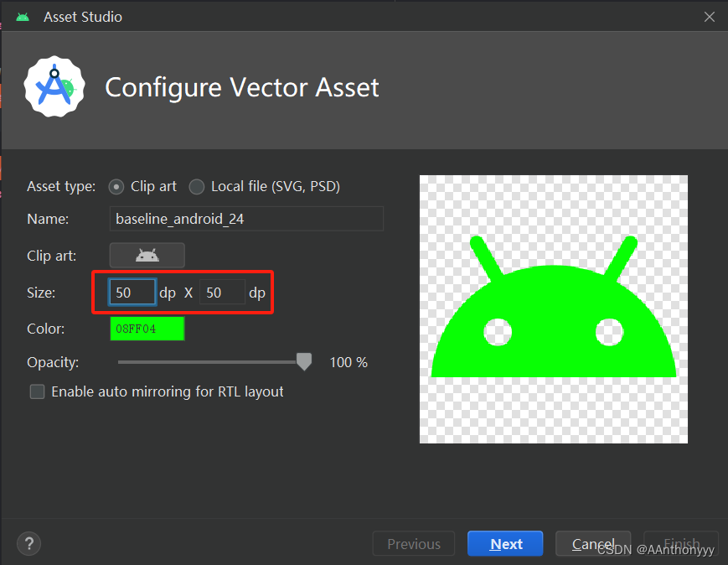Click the Previous button
Screen dimensions: 728x565
(414, 544)
